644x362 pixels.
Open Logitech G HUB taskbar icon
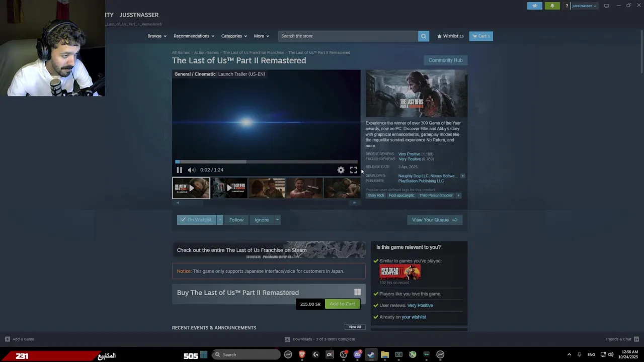click(x=315, y=354)
